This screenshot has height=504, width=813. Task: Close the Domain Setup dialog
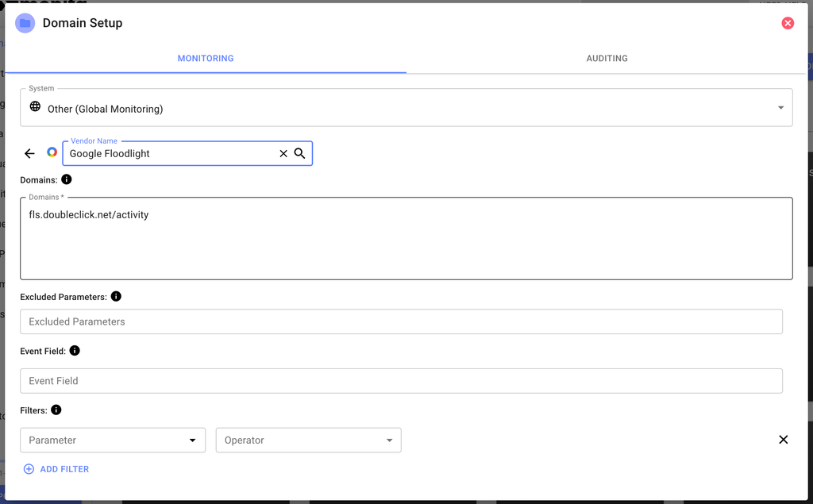pos(788,23)
